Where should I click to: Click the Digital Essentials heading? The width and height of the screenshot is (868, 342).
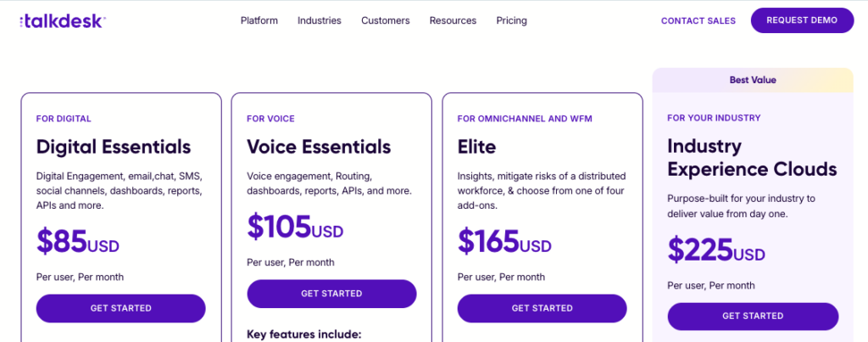(114, 147)
